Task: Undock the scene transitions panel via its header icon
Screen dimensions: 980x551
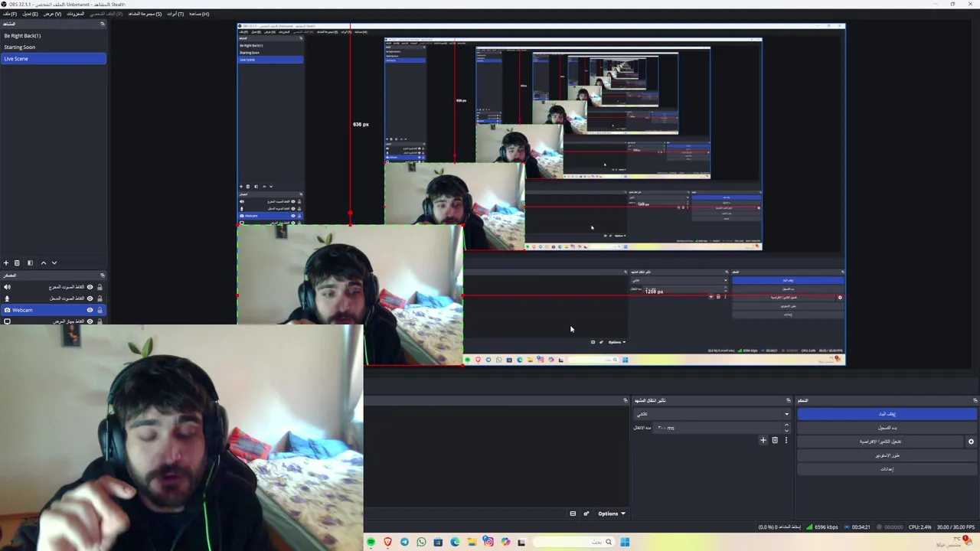Action: pos(788,400)
